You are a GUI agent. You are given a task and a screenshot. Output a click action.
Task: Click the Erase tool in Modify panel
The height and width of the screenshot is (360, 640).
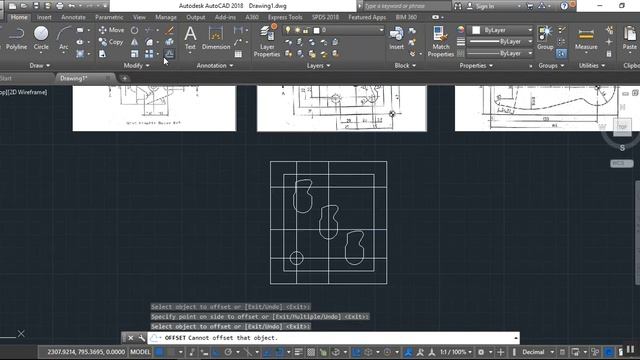tap(169, 30)
